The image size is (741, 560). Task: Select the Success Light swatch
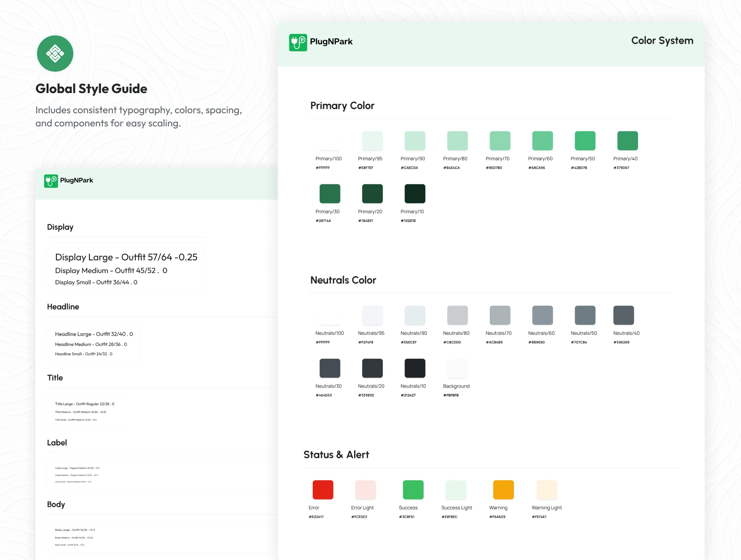[x=456, y=490]
